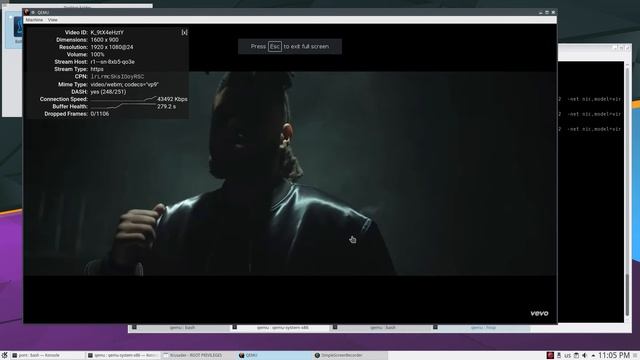Switch to Krusader ROOT PRIVILEGES taskbar entry
The height and width of the screenshot is (360, 640).
pyautogui.click(x=198, y=355)
